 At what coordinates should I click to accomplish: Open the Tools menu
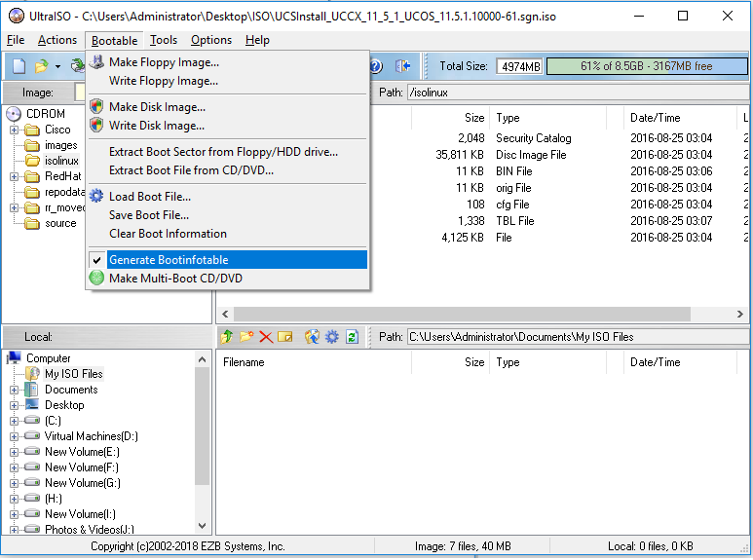pyautogui.click(x=164, y=40)
